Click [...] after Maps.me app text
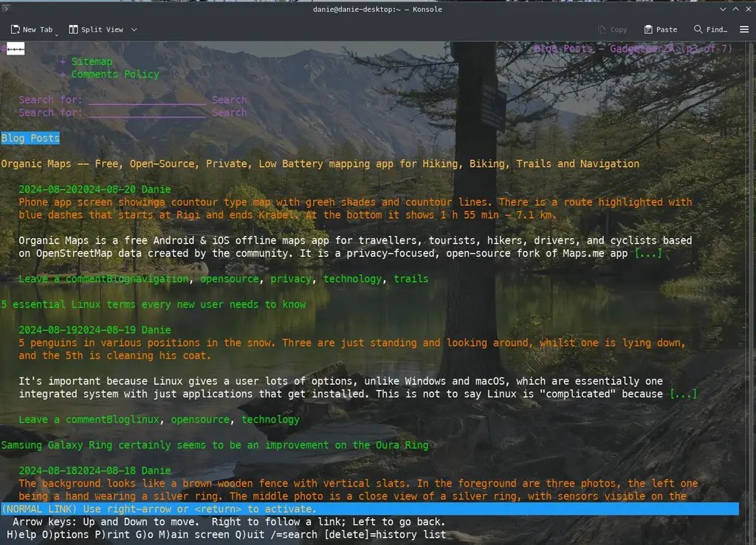The image size is (756, 545). pyautogui.click(x=648, y=253)
